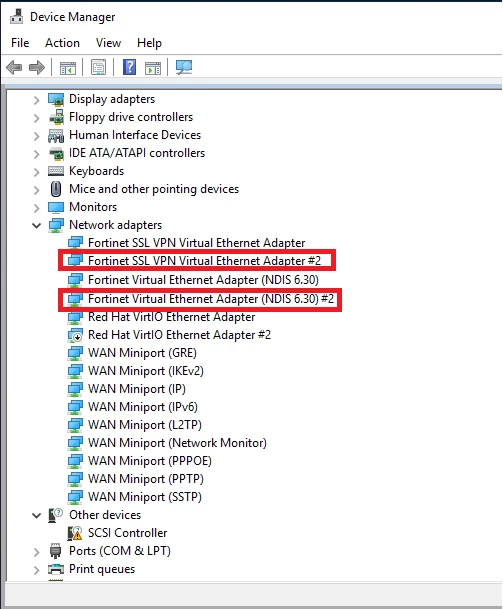Click icon of WAN Miniport (GRE)
Screen dimensions: 503x609
75,353
